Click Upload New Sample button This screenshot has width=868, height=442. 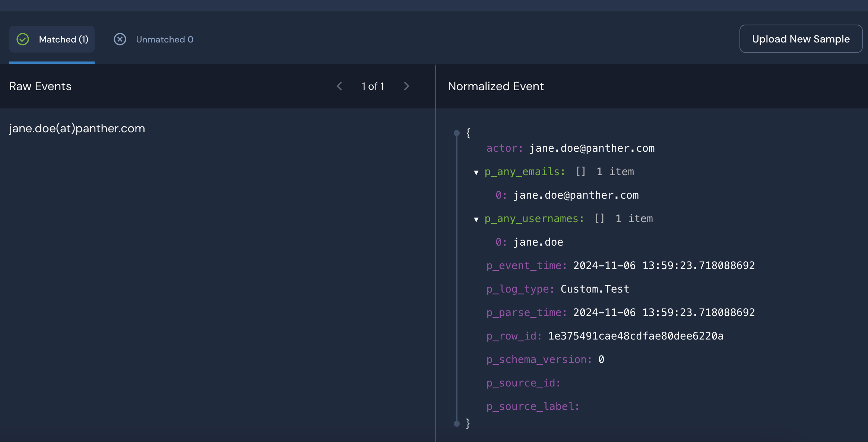801,39
